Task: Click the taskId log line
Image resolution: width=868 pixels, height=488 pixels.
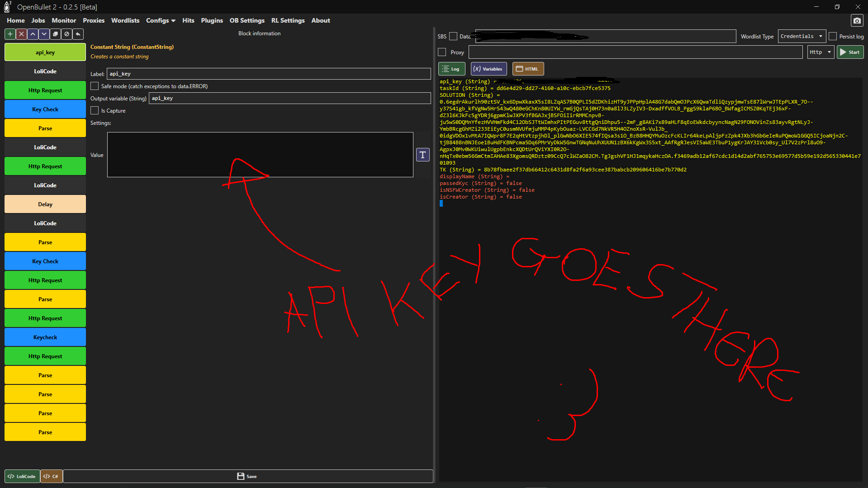Action: 525,88
